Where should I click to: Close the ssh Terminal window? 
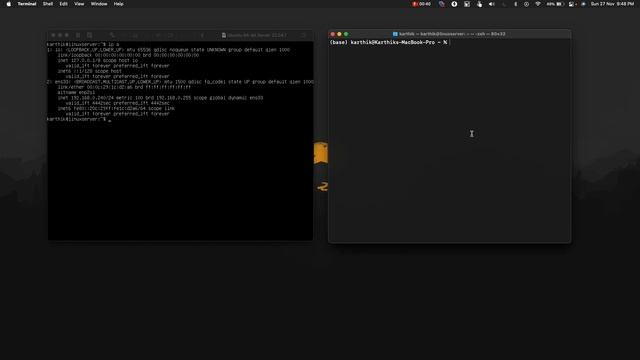(333, 34)
